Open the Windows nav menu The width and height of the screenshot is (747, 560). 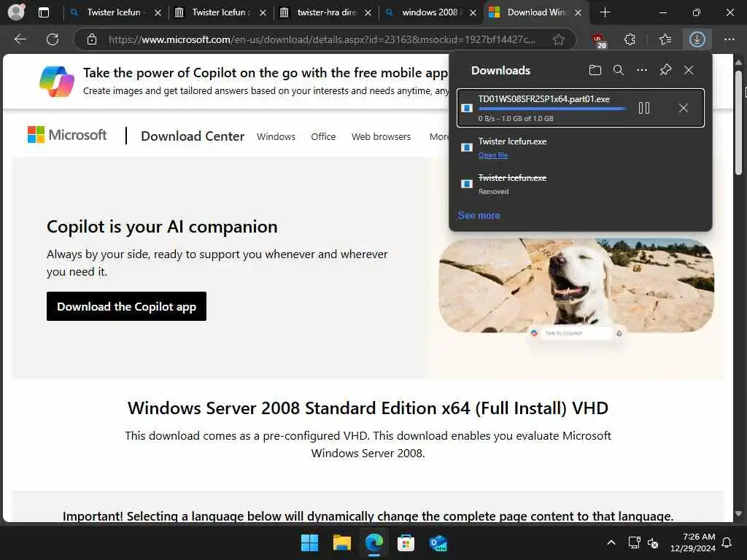coord(276,136)
